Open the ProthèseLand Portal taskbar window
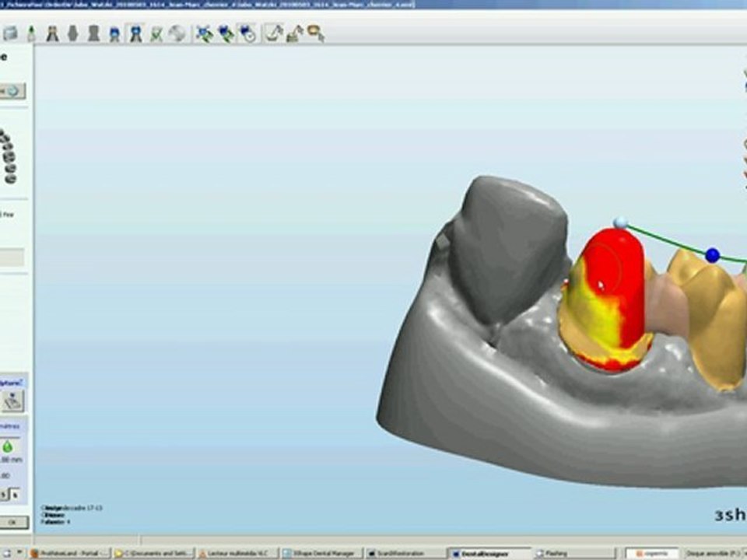The width and height of the screenshot is (747, 560). click(x=69, y=553)
